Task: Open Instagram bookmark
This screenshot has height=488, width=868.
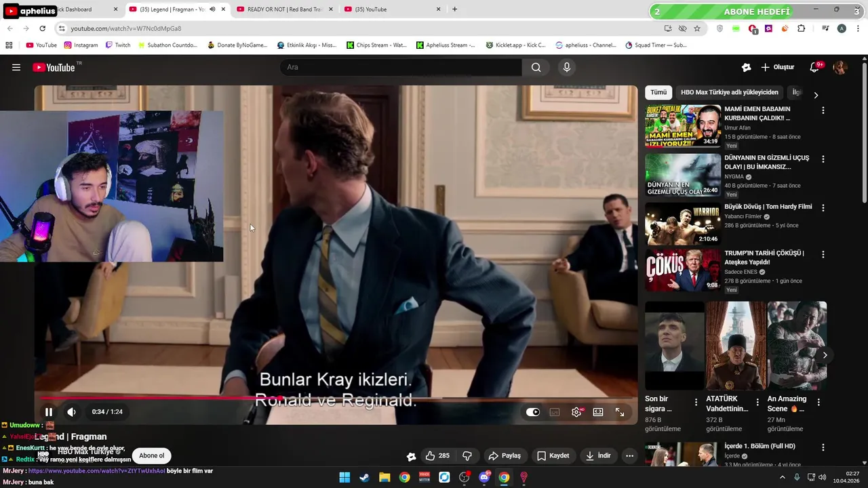Action: [81, 45]
